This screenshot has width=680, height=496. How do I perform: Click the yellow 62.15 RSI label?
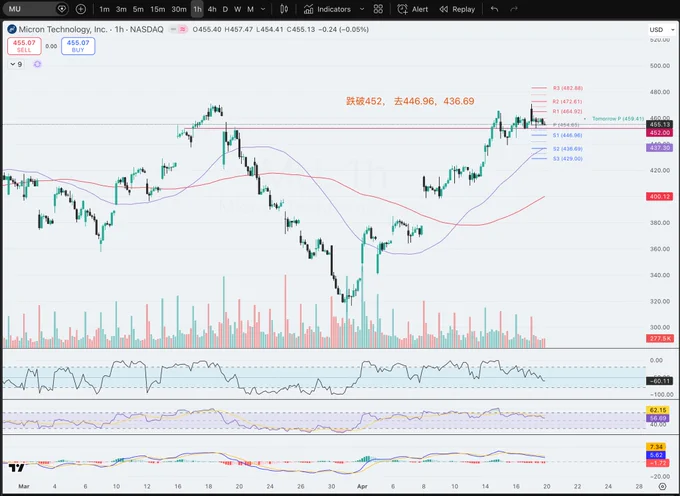pyautogui.click(x=658, y=410)
